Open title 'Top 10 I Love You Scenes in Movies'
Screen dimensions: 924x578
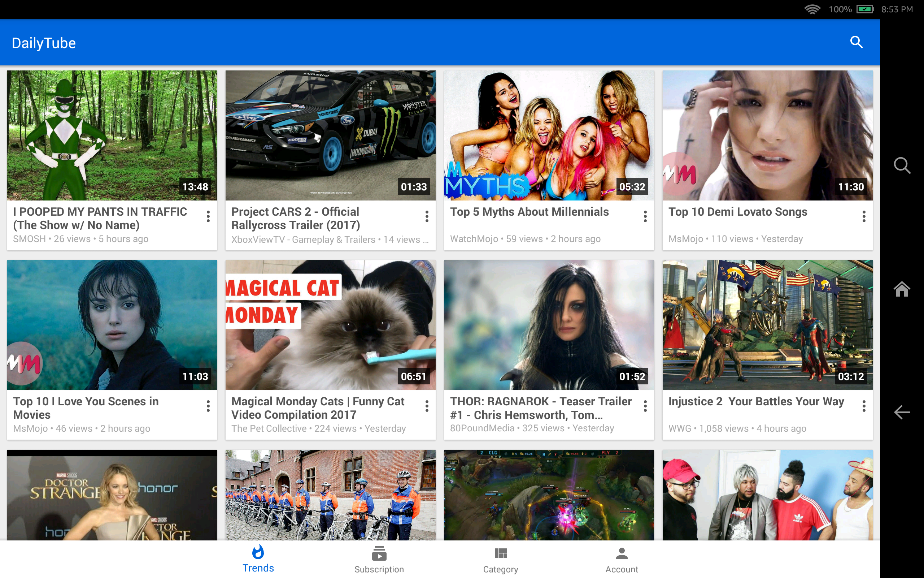coord(86,408)
